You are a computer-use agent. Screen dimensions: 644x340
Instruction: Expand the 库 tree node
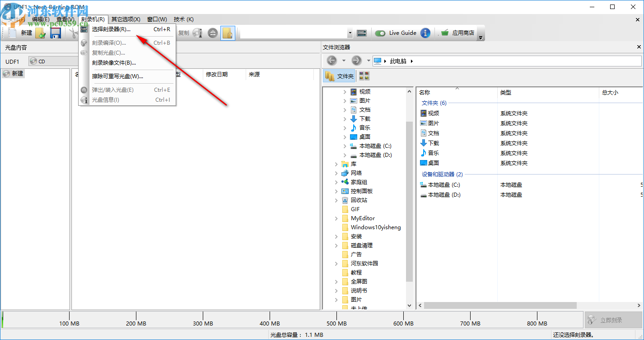point(336,164)
